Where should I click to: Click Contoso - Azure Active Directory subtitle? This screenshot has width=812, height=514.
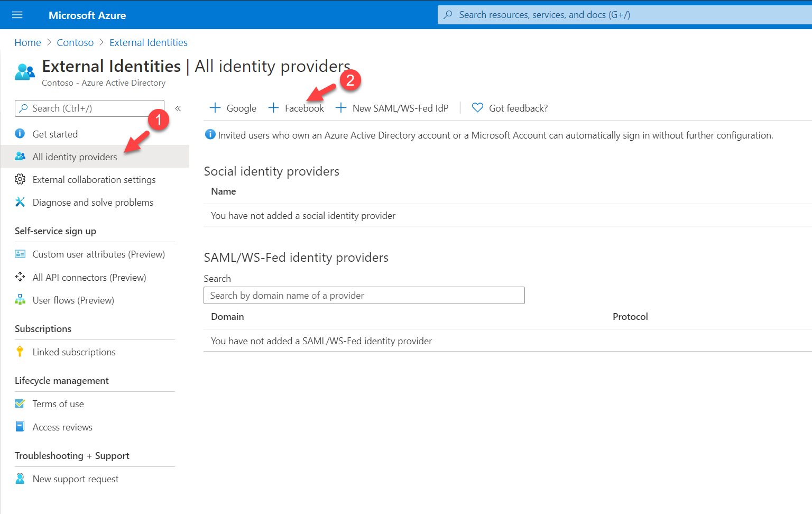[104, 83]
